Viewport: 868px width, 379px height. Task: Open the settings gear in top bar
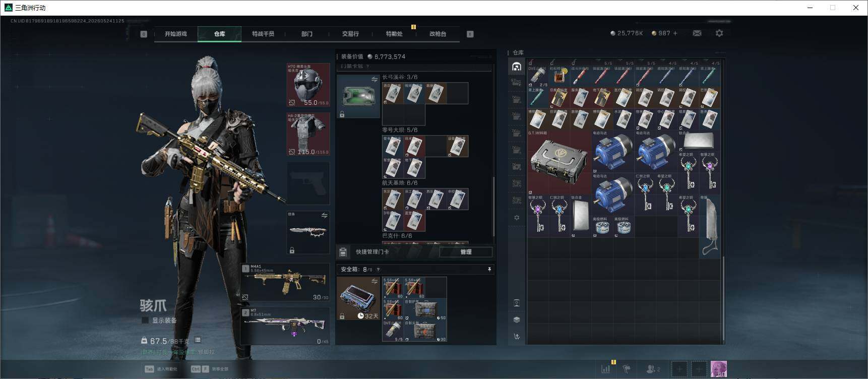click(x=719, y=33)
